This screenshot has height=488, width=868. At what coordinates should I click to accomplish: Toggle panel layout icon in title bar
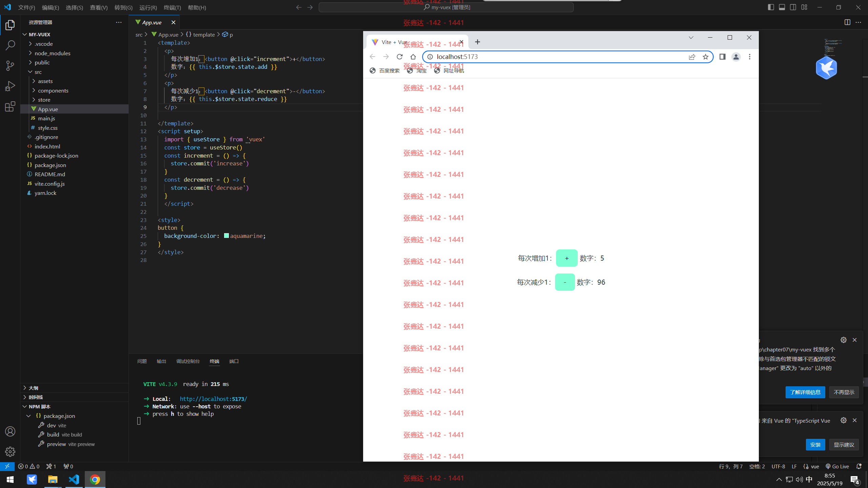[782, 7]
